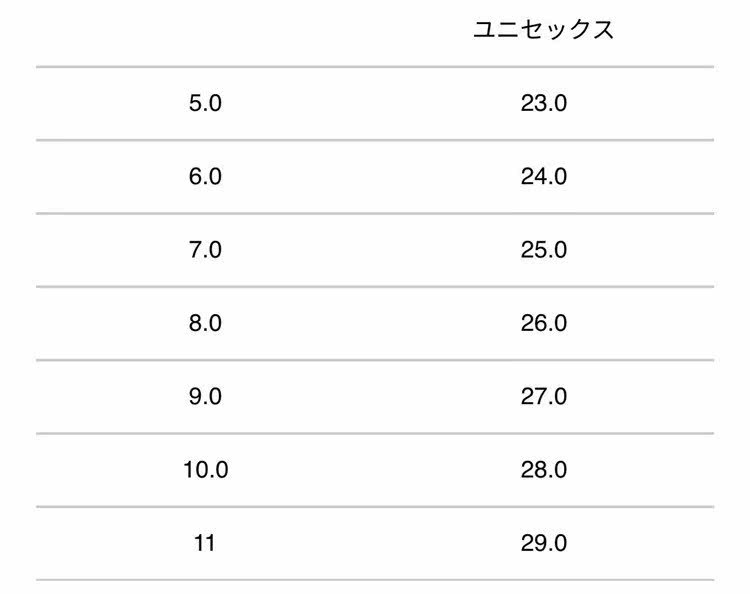The height and width of the screenshot is (594, 750).
Task: Click the 24.0 unisex size
Action: (543, 177)
